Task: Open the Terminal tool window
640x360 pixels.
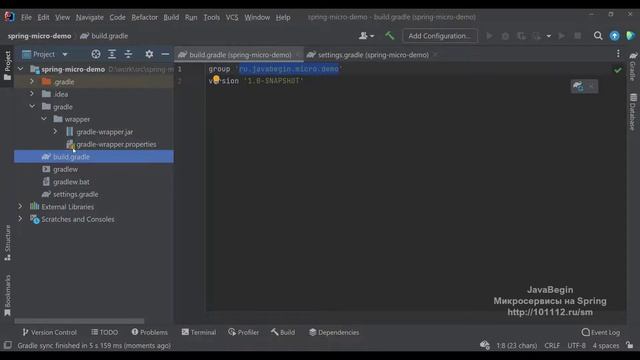Action: pyautogui.click(x=199, y=332)
